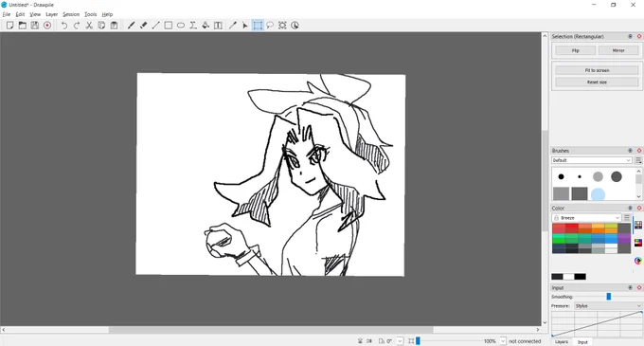This screenshot has width=644, height=346.
Task: Select the Text annotation tool
Action: [x=218, y=26]
